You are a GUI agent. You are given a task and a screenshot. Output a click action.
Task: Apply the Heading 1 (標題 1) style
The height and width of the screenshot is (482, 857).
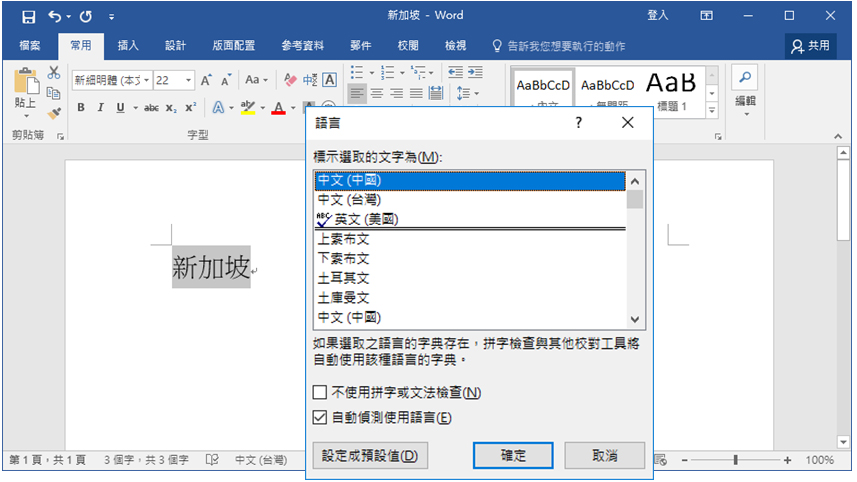pyautogui.click(x=671, y=91)
